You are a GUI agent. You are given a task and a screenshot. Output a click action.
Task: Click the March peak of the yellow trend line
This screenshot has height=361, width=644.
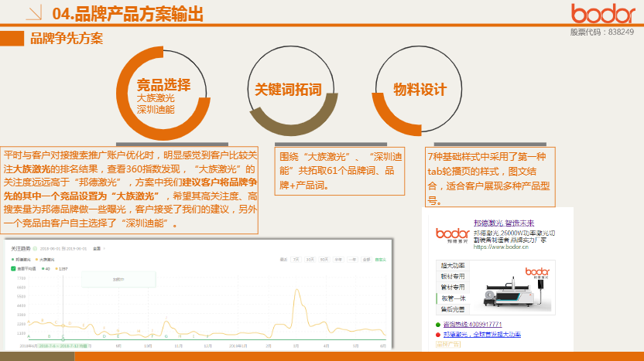[x=296, y=291]
